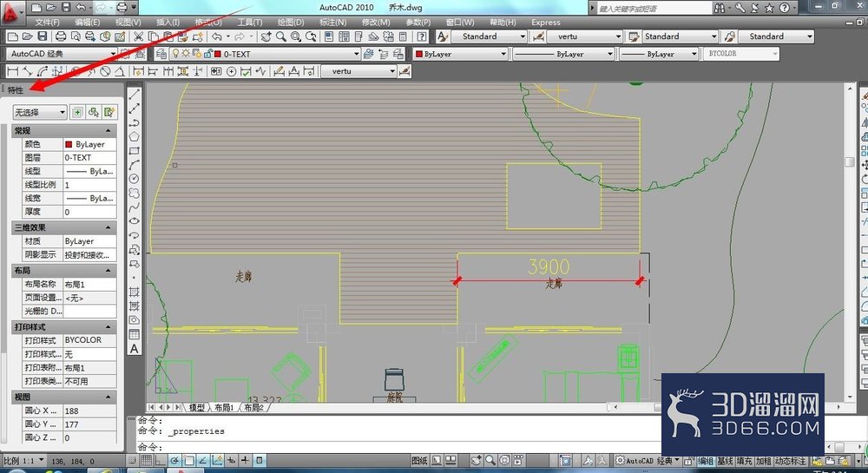Screen dimensions: 868x473
Task: Select the Line draw tool
Action: coord(134,94)
